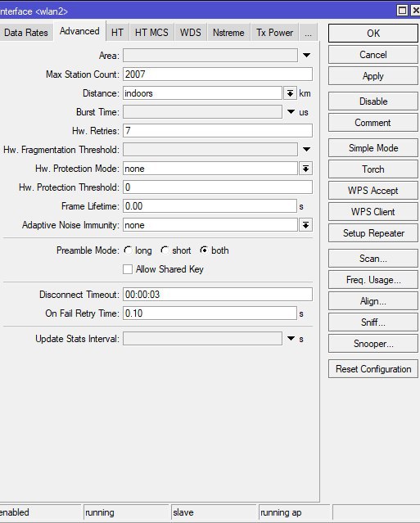
Task: Click the On Fail Retry Time field
Action: coord(210,313)
